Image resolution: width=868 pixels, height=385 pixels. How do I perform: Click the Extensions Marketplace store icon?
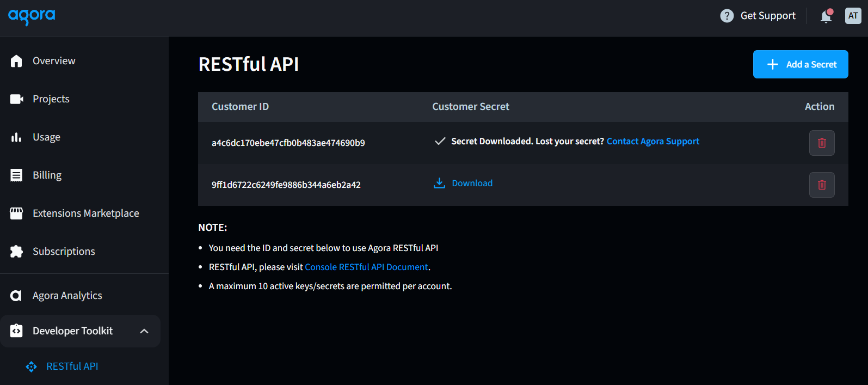[x=16, y=213]
